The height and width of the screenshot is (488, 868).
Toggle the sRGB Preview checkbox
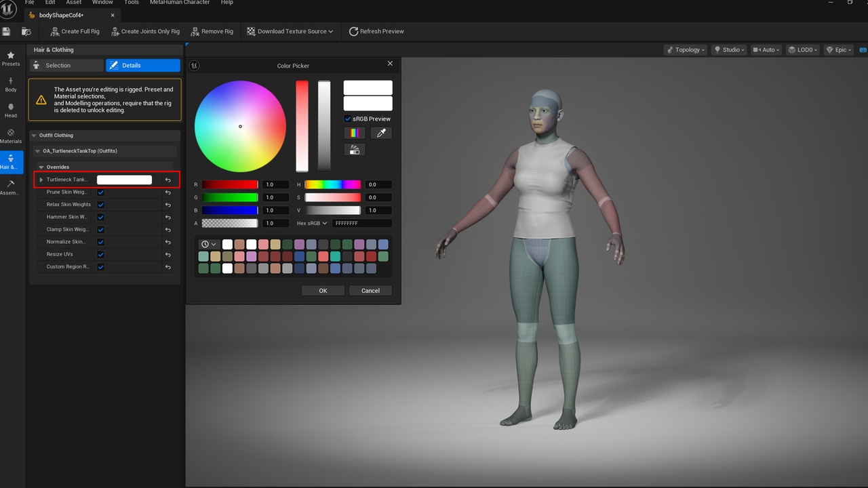(348, 119)
